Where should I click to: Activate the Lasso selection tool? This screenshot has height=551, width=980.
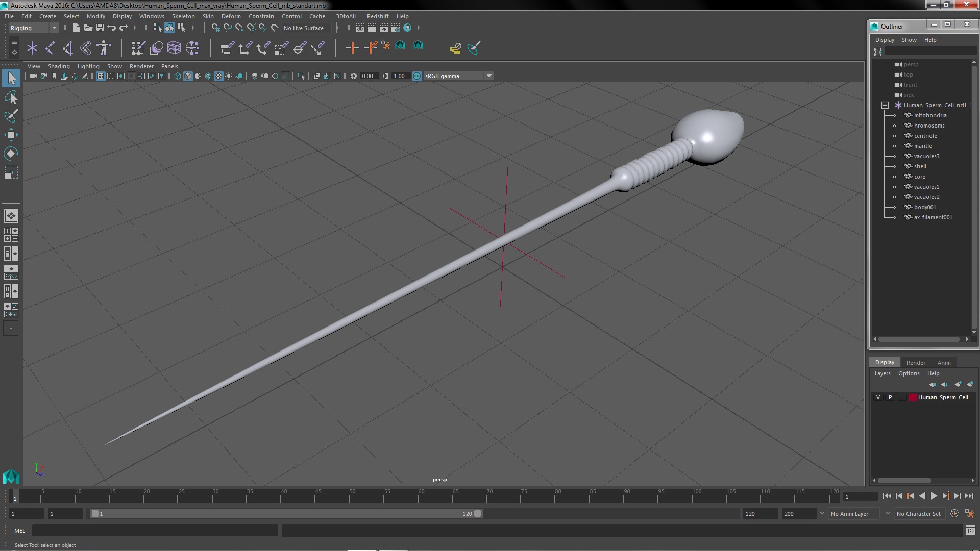click(x=11, y=97)
